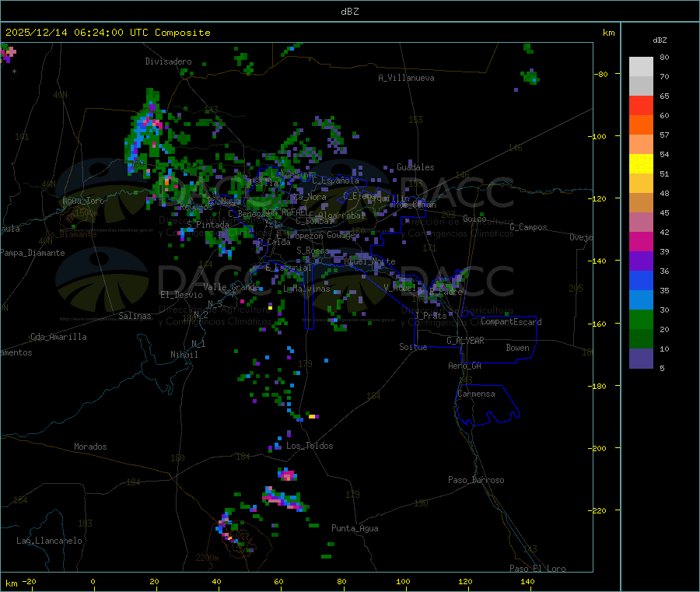Click the Morados map label
The width and height of the screenshot is (700, 592).
(90, 447)
